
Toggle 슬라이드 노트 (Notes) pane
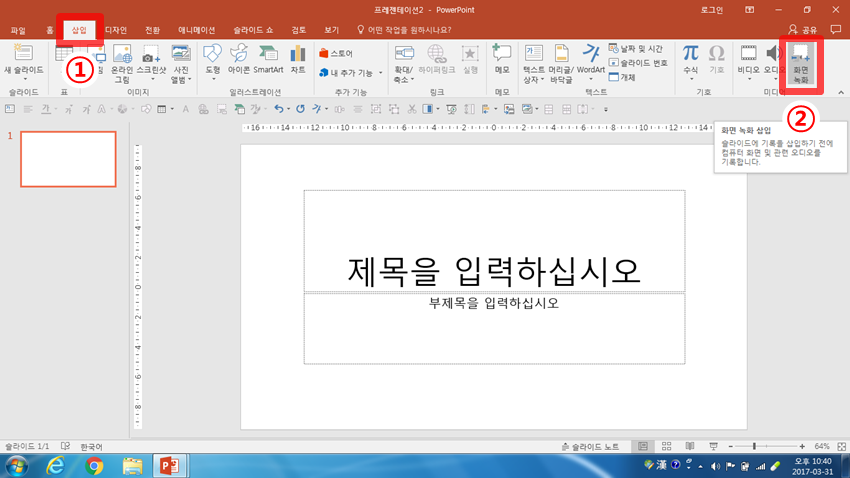click(x=590, y=446)
